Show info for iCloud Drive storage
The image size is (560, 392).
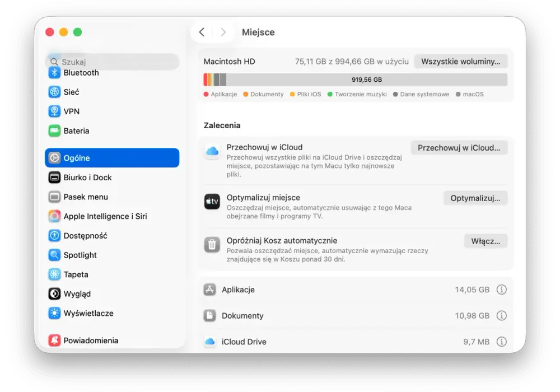click(501, 342)
